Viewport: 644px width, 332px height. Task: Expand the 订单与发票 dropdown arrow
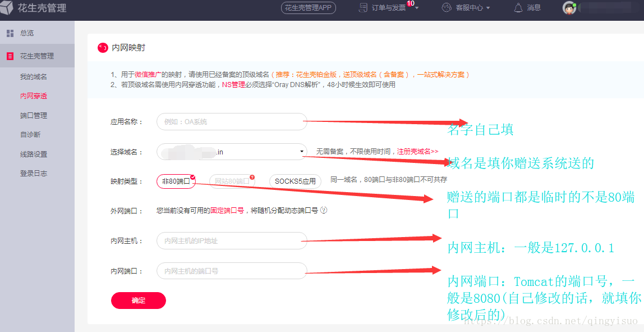[417, 8]
